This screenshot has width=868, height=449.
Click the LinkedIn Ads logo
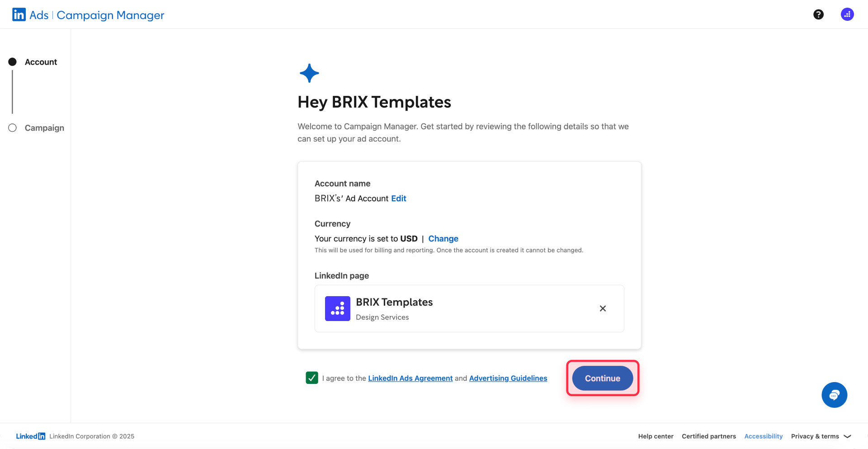point(19,14)
